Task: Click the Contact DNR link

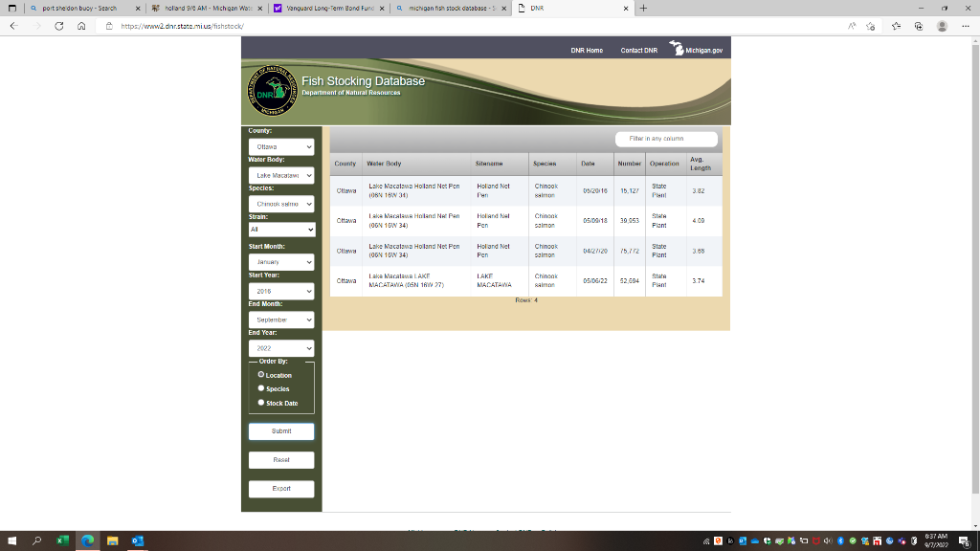Action: [638, 50]
